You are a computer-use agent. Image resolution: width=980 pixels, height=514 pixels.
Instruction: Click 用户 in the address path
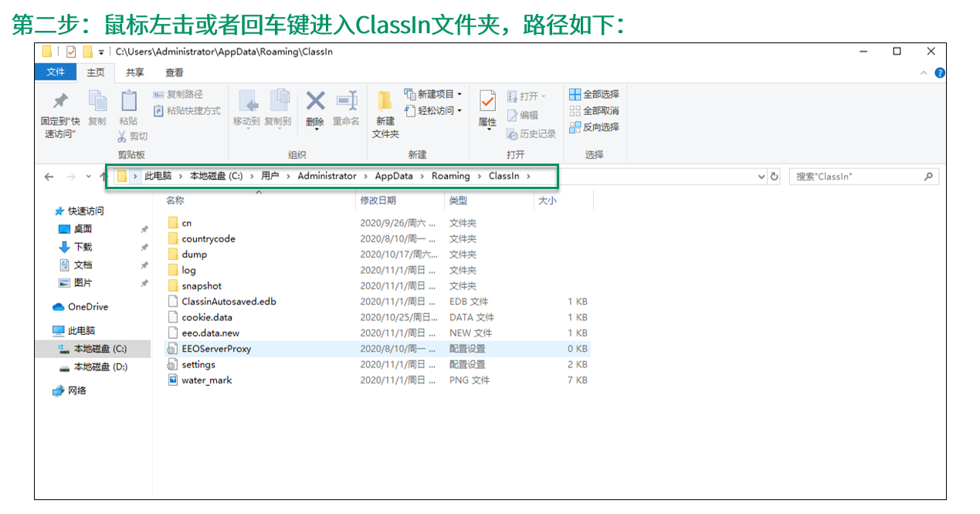pyautogui.click(x=270, y=176)
